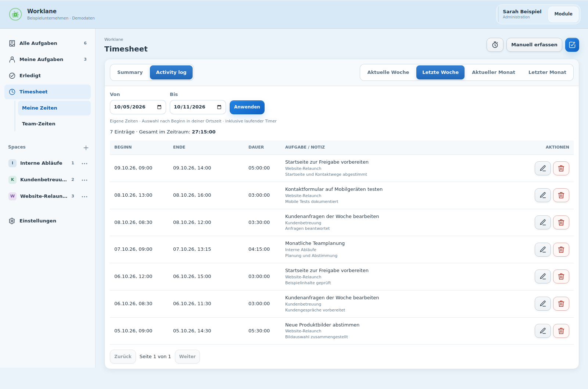Viewport: 588px width, 389px height.
Task: Delete the 09.10.26 09:00 Startseite entry
Action: click(x=561, y=168)
